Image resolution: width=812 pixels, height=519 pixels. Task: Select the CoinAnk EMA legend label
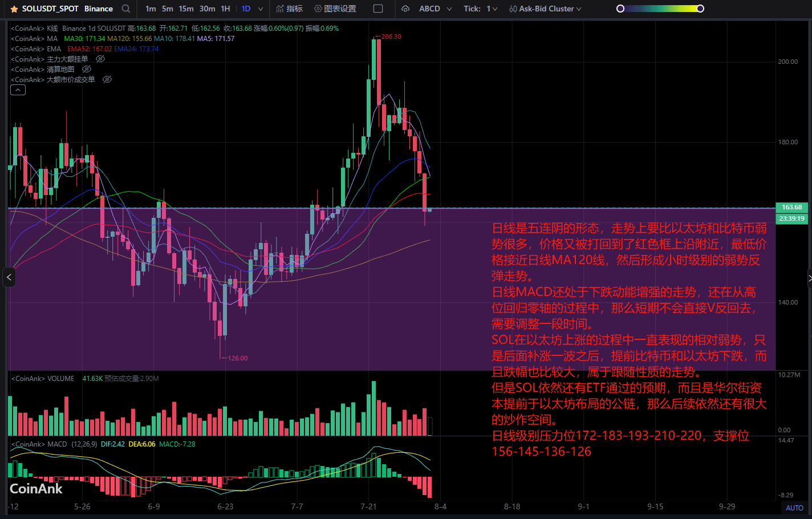pos(36,49)
